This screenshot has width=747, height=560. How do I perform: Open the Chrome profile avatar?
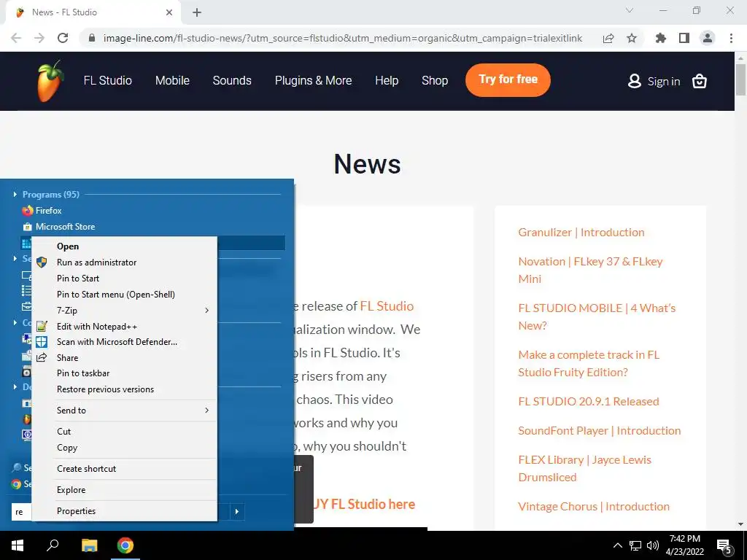point(708,38)
